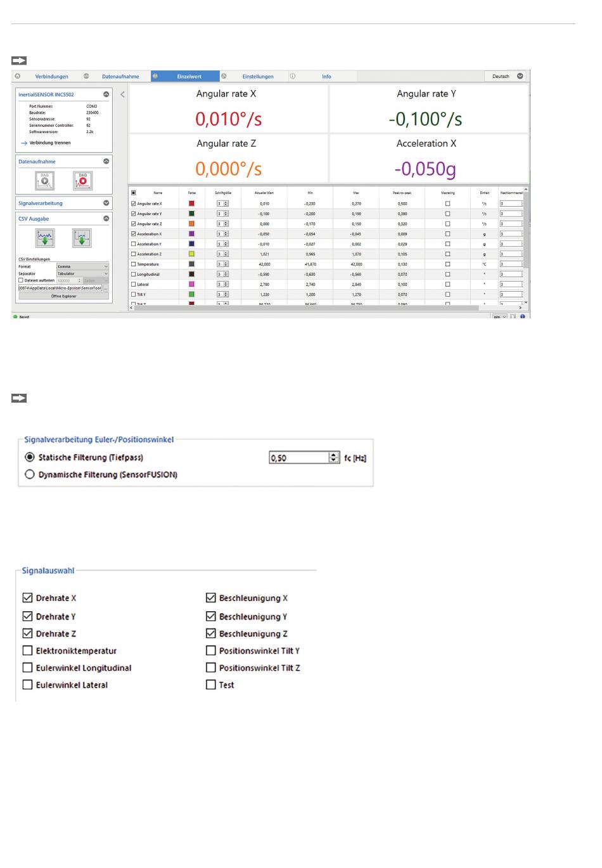Collapse the Datenaufnahme sidebar panel
The height and width of the screenshot is (868, 602).
pyautogui.click(x=106, y=162)
